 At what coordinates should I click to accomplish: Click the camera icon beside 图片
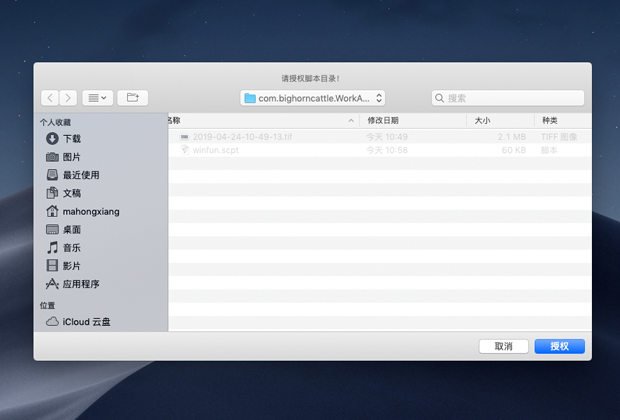click(x=52, y=157)
